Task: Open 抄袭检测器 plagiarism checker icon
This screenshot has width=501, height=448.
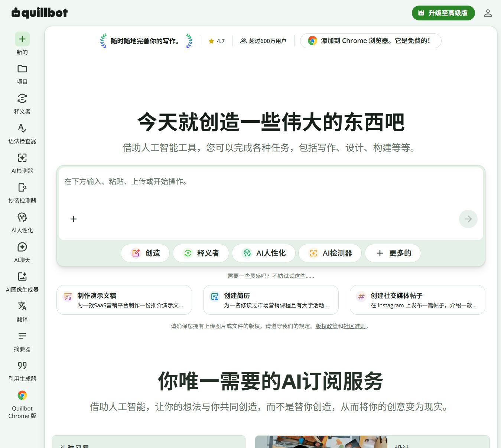Action: coord(22,187)
